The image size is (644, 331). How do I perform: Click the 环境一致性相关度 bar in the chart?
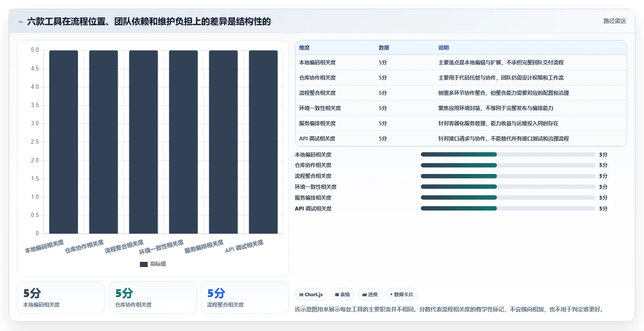tap(183, 142)
